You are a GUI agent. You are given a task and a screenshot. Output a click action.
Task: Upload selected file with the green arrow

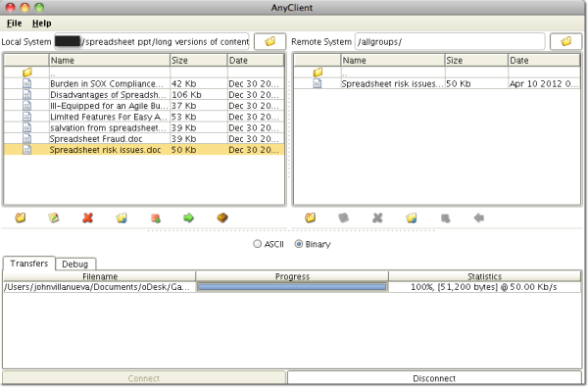[188, 218]
